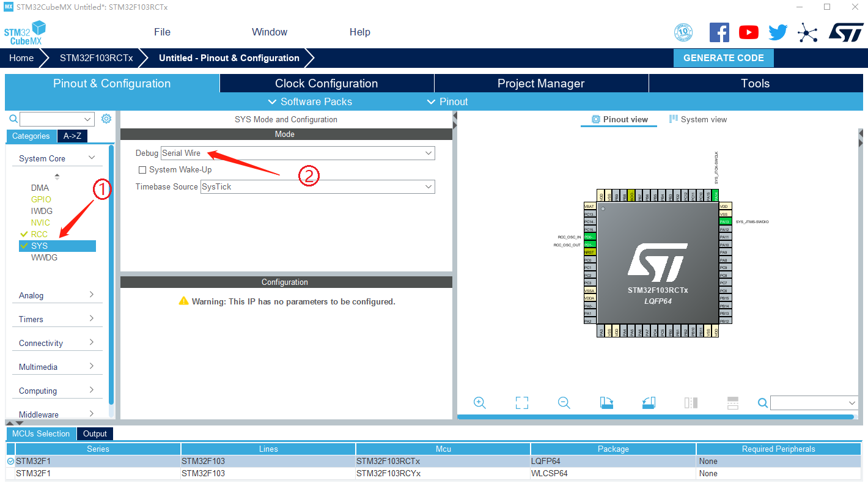868x486 pixels.
Task: Open the settings gear in categories panel
Action: click(x=106, y=119)
